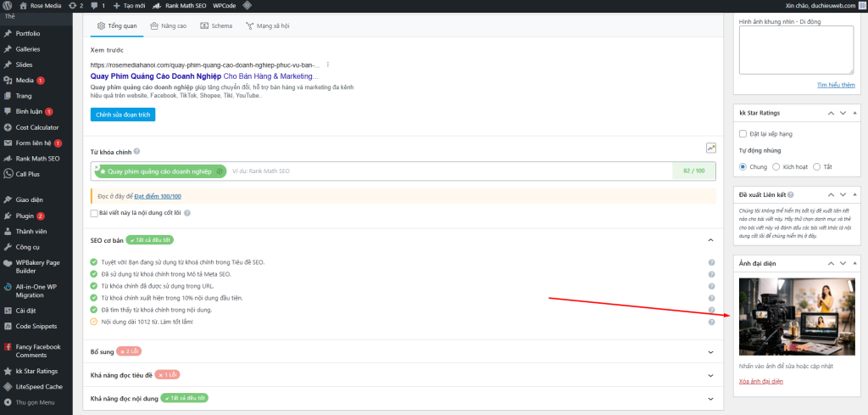Open Cost Calculator in the sidebar
This screenshot has height=415, width=868.
(36, 127)
